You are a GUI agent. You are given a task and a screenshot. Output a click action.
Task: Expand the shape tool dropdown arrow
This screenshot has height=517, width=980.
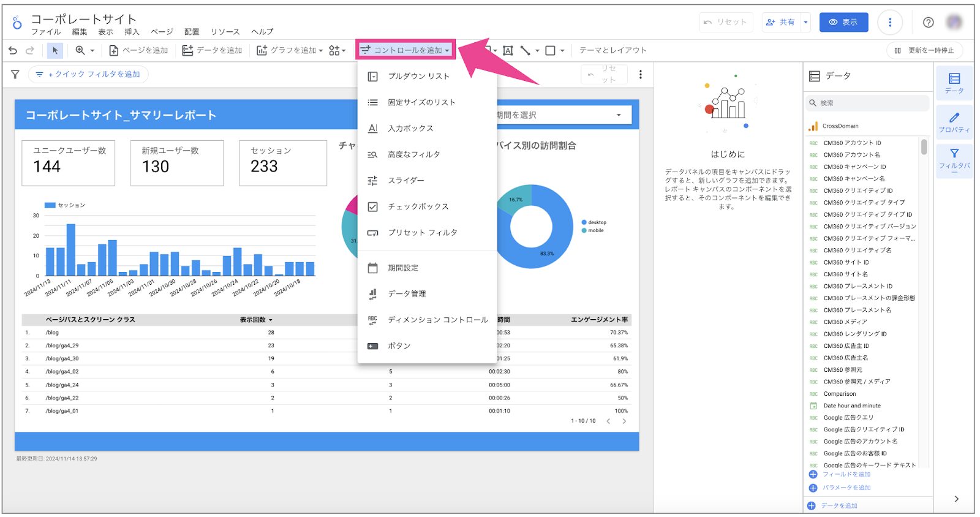click(x=562, y=51)
